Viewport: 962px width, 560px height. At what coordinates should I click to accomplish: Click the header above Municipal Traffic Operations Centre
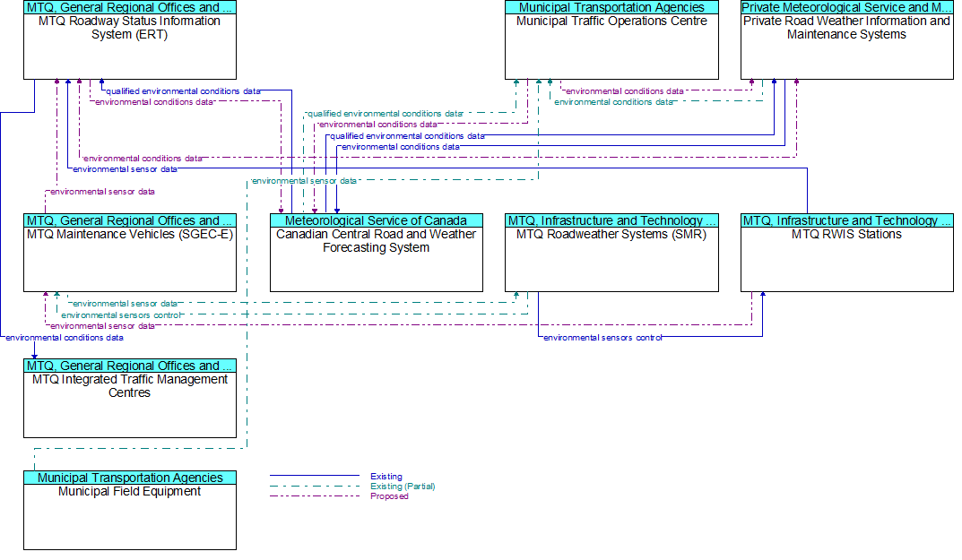(611, 7)
